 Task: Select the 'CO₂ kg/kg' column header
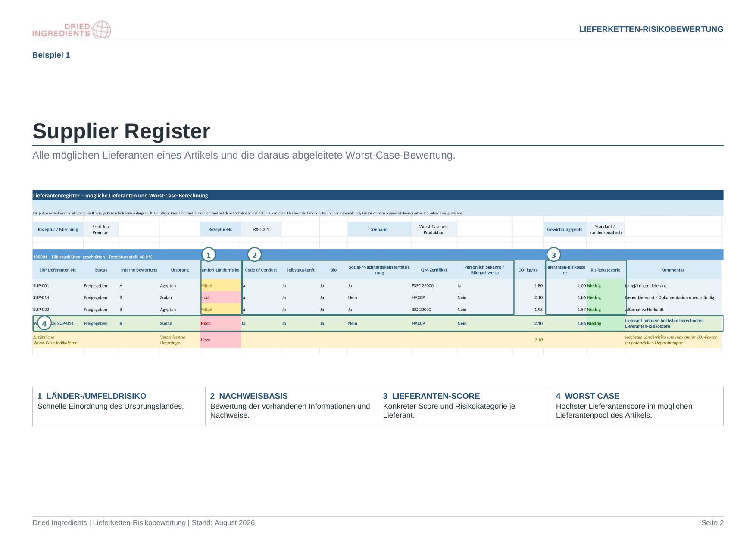point(528,270)
